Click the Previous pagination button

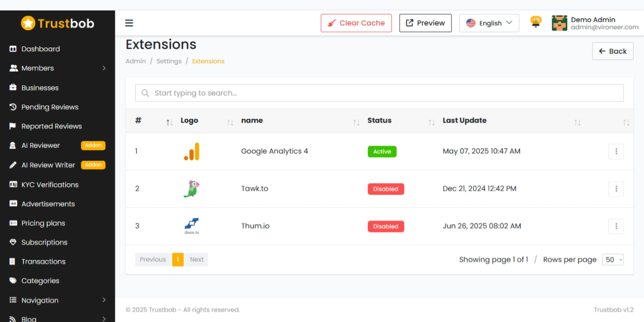coord(153,259)
